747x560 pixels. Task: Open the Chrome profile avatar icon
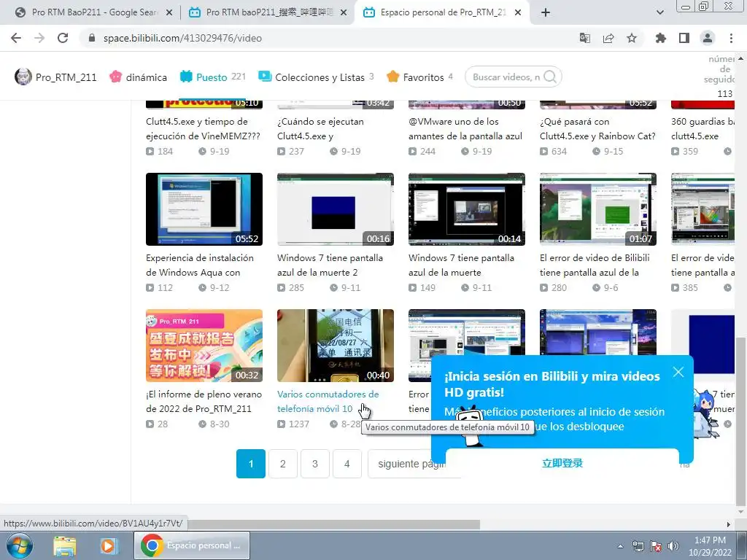[x=708, y=38]
